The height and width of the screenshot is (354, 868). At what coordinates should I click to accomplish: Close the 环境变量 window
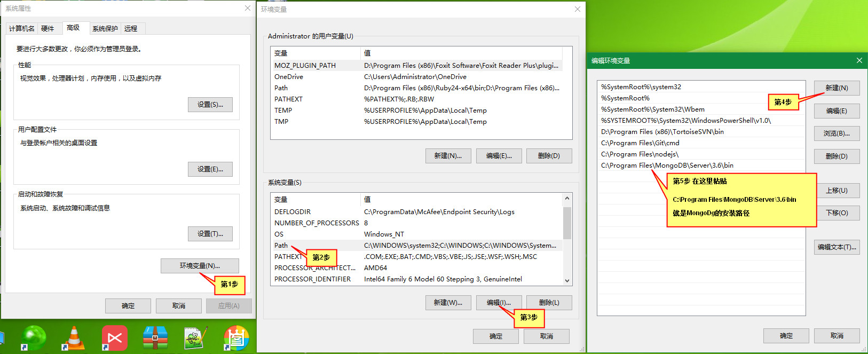577,9
